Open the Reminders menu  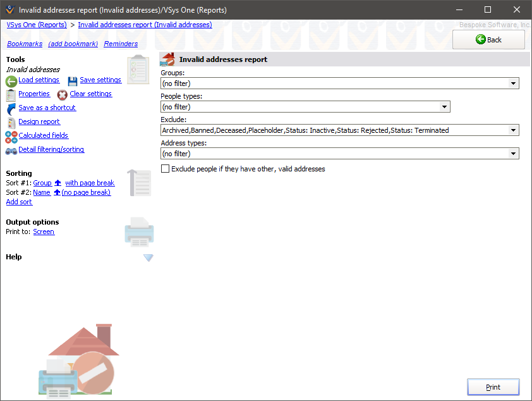point(120,44)
